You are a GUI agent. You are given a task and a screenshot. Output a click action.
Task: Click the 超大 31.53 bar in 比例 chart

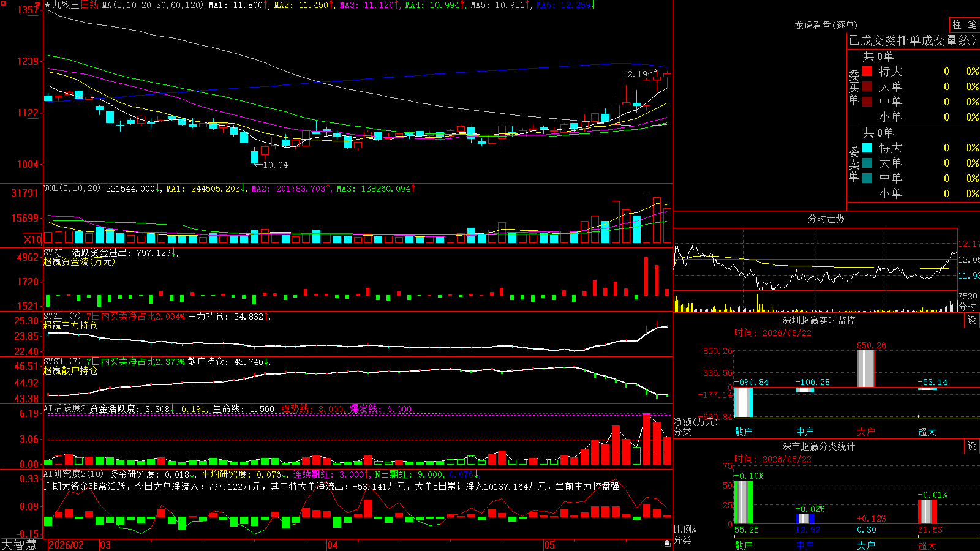(927, 512)
